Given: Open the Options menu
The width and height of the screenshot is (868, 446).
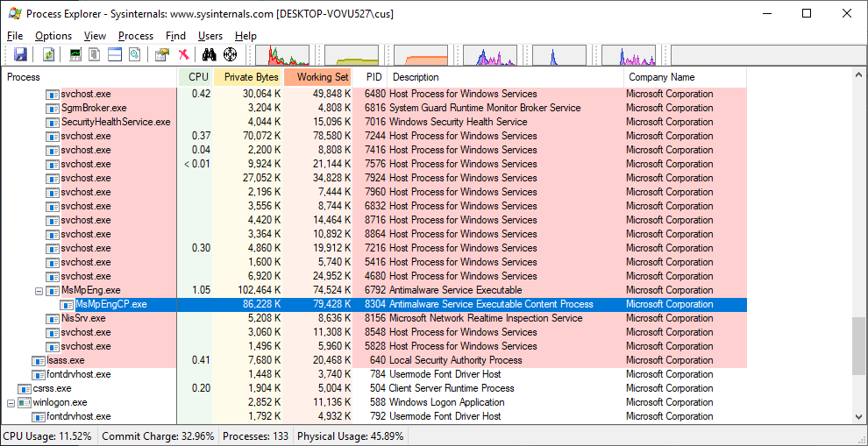Looking at the screenshot, I should (x=53, y=36).
